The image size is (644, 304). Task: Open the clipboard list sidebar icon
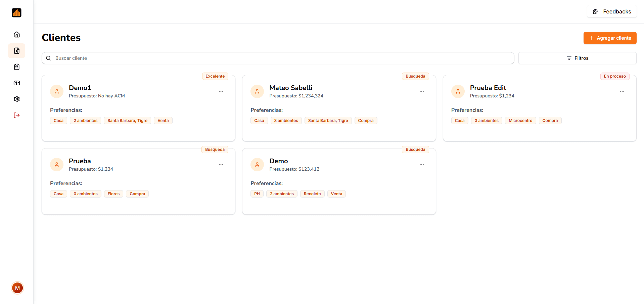(17, 67)
